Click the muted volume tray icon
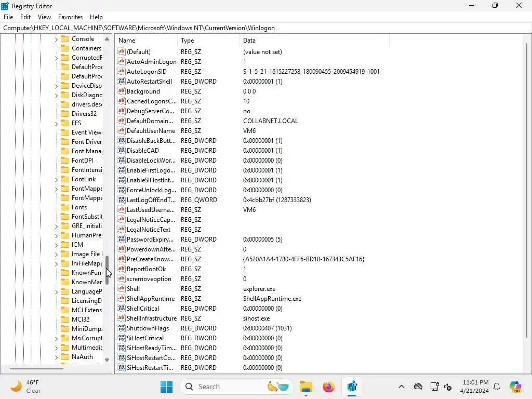Screen dimensions: 532x399 (448, 387)
